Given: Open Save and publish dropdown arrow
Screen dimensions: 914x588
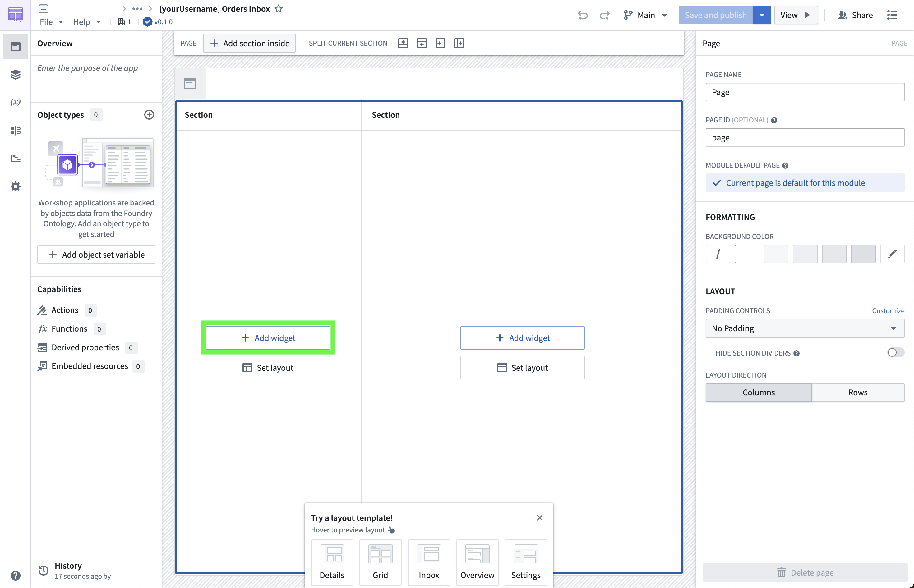Looking at the screenshot, I should click(x=762, y=15).
